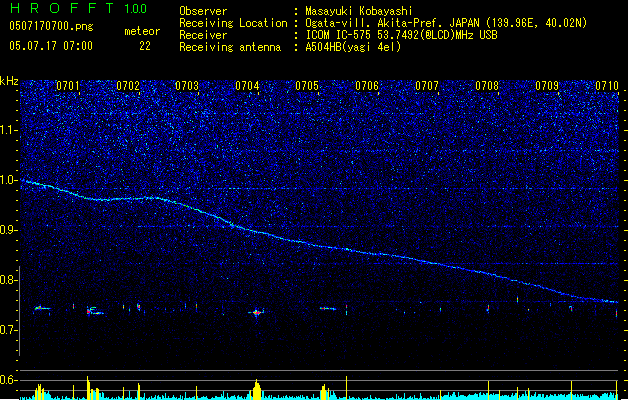Screen dimensions: 629x400
Task: Click the Receiving Location label
Action: pyautogui.click(x=233, y=23)
